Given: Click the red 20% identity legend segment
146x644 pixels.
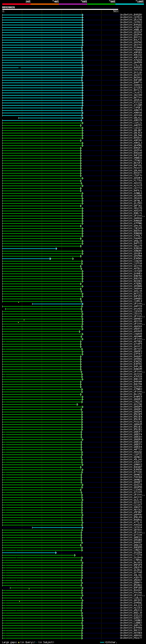Looking at the screenshot, I should pyautogui.click(x=16, y=4).
